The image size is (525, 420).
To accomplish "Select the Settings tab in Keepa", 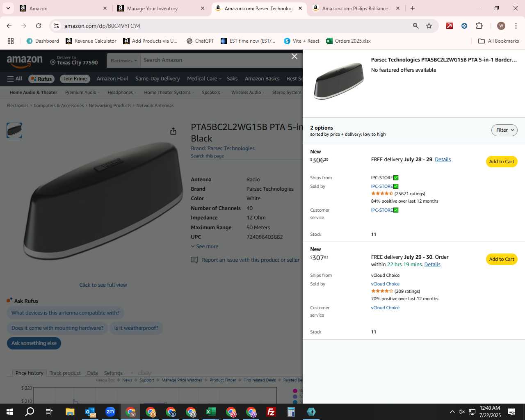I will (113, 373).
